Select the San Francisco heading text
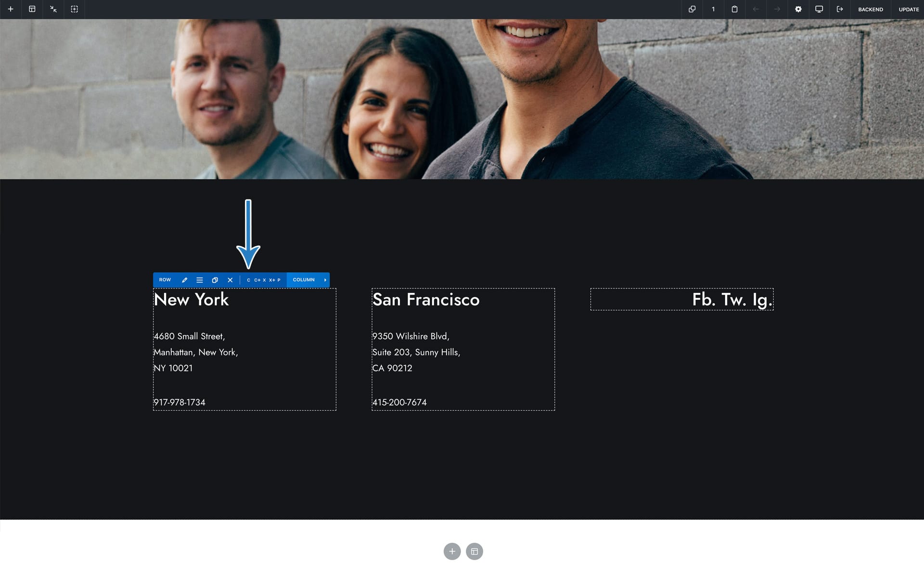Viewport: 924px width, 578px height. [426, 300]
